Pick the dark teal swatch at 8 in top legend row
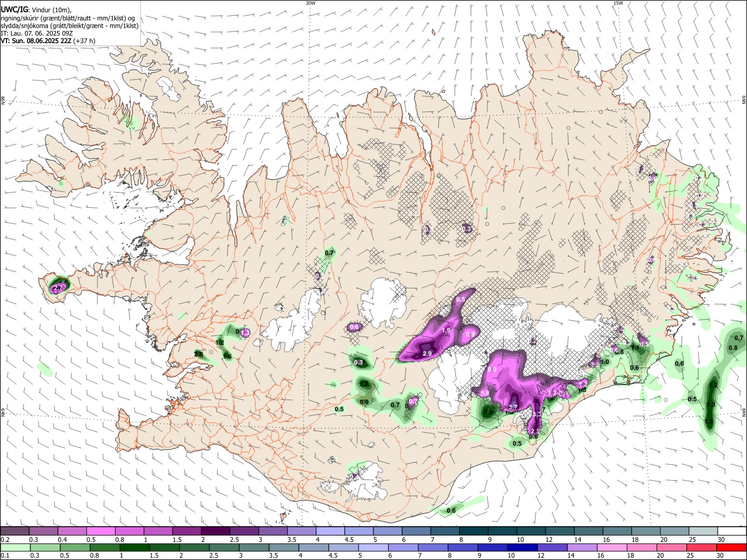747x560 pixels. point(474,531)
